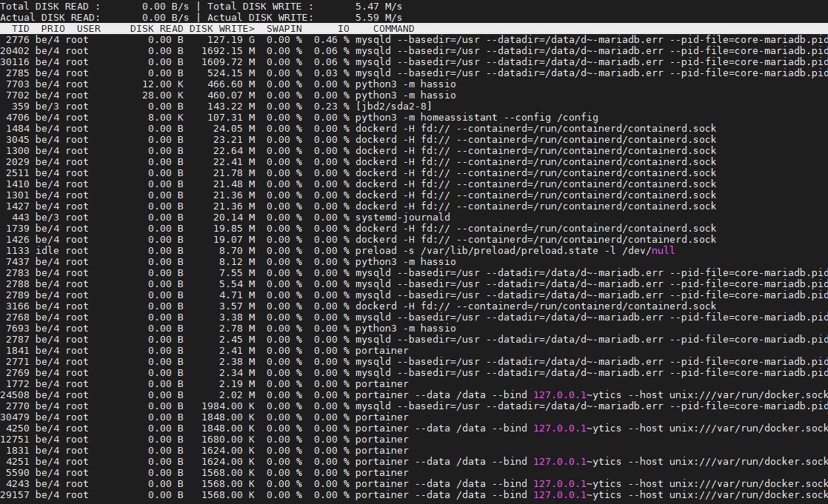
Task: Click TID 1301 dockerd row
Action: click(414, 195)
